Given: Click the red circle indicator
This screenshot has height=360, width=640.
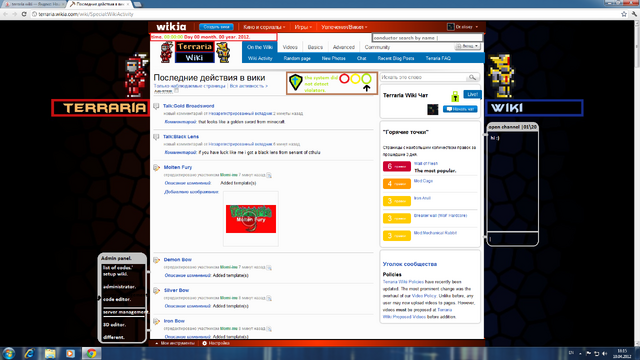Looking at the screenshot, I should [344, 78].
